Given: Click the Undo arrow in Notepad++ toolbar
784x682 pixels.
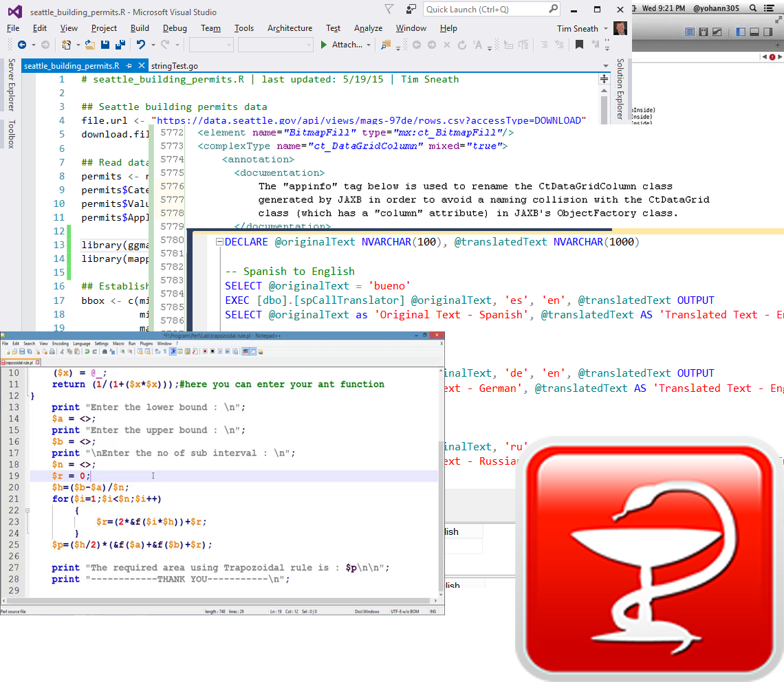Looking at the screenshot, I should [x=87, y=352].
